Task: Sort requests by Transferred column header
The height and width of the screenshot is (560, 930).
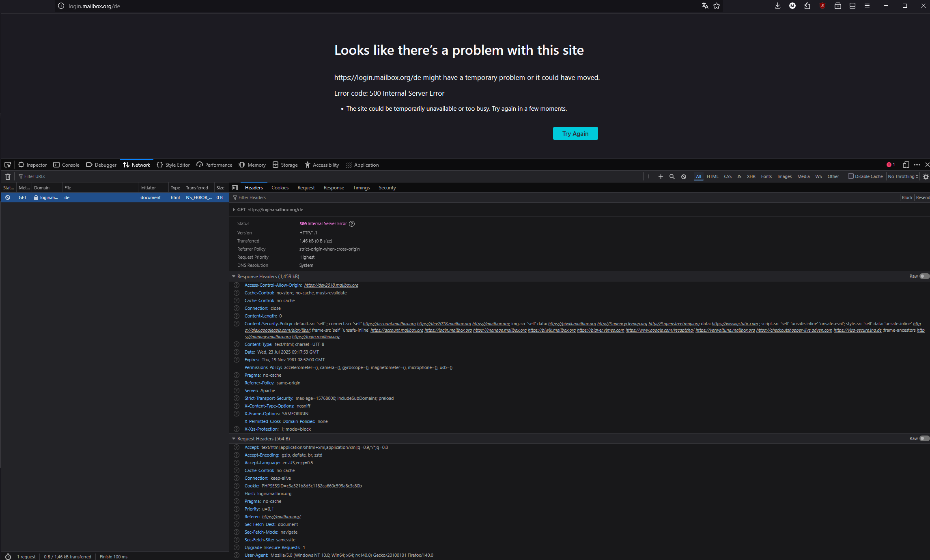Action: pos(199,188)
